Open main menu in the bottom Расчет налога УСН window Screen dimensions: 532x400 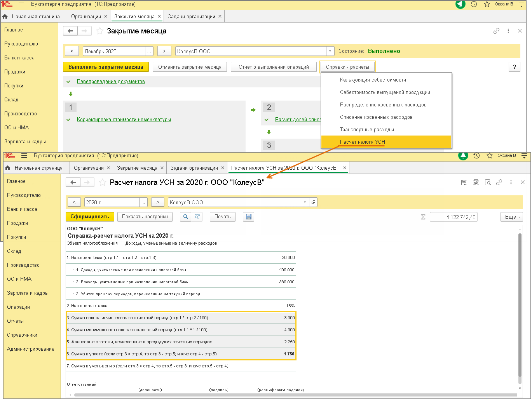pos(24,156)
